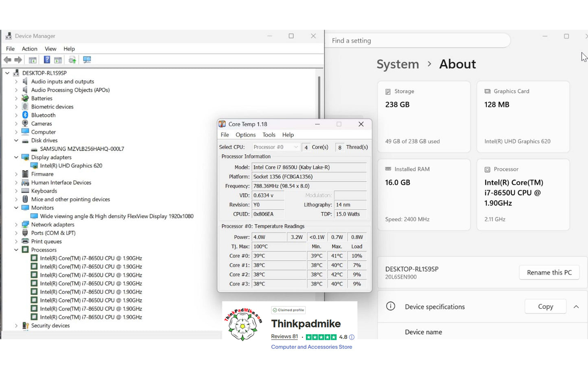Click the Cameras category icon
This screenshot has width=588, height=369.
point(25,124)
